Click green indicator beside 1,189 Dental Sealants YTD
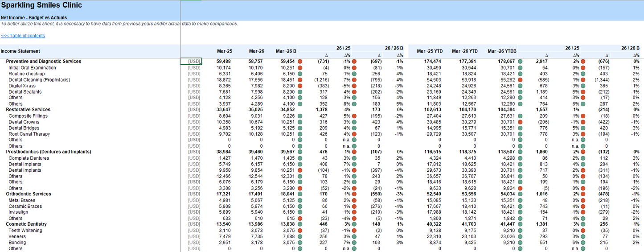This screenshot has width=644, height=252. pyautogui.click(x=520, y=92)
